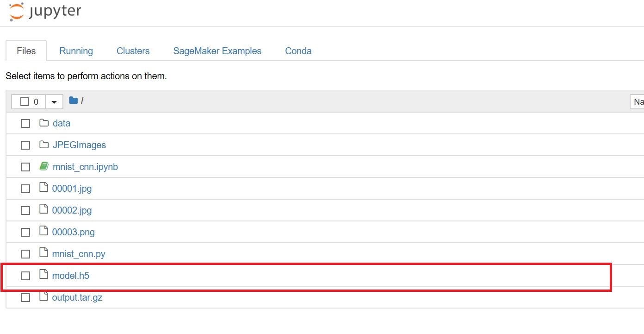
Task: Open the mnist_cnn.py file
Action: point(79,254)
